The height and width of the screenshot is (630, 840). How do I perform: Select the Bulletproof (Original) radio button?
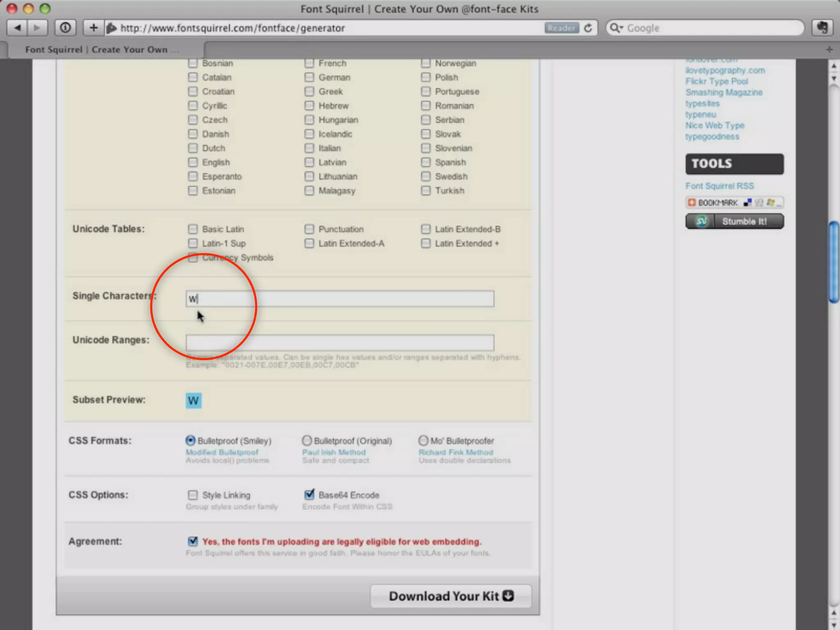coord(307,441)
